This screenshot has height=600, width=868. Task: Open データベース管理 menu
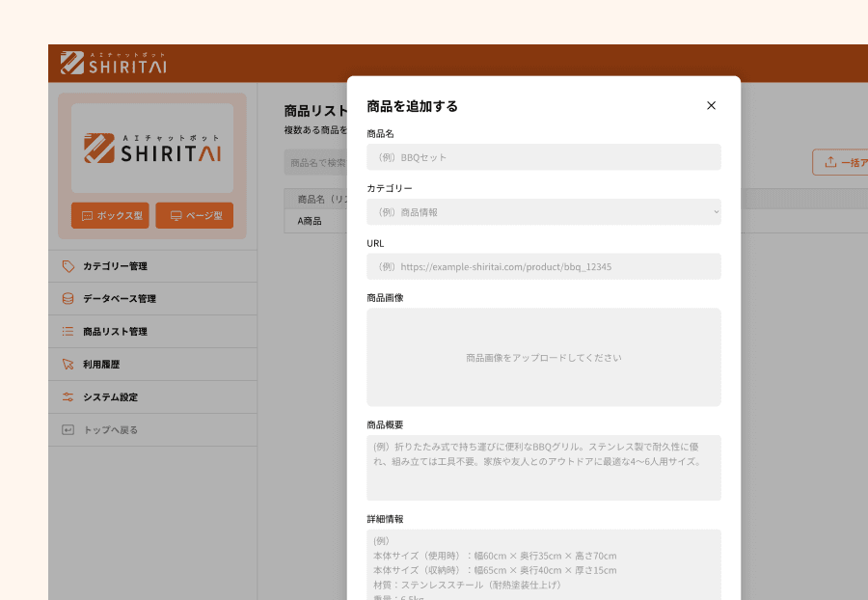(x=152, y=299)
